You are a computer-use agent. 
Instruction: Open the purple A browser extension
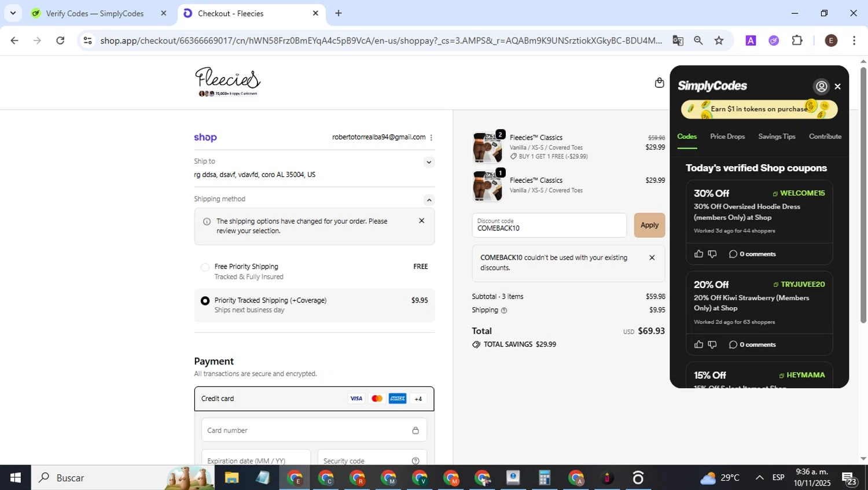tap(751, 40)
